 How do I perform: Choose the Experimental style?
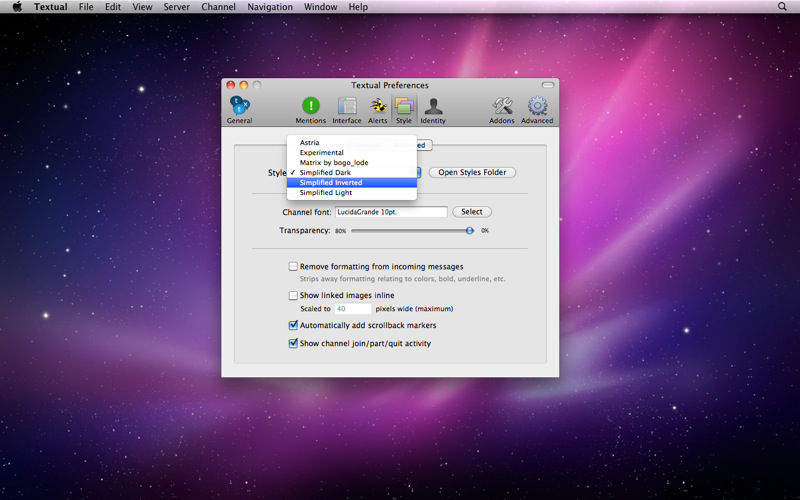point(352,153)
